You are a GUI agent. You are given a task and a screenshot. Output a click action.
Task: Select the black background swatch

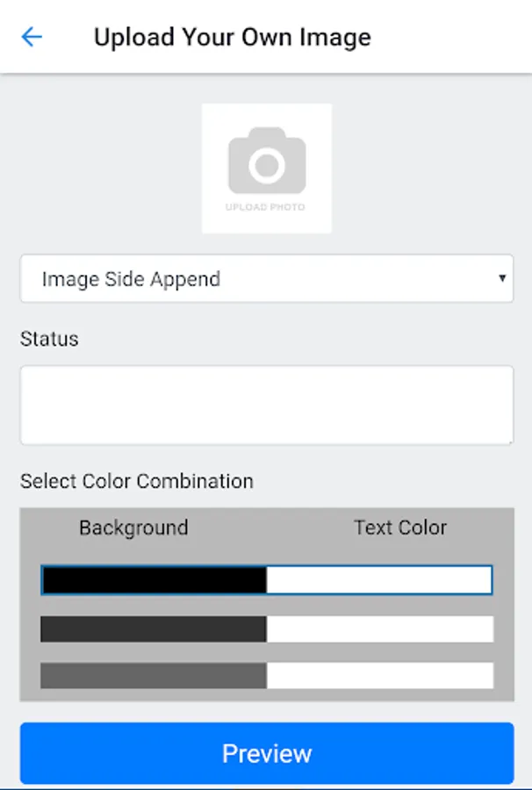155,580
